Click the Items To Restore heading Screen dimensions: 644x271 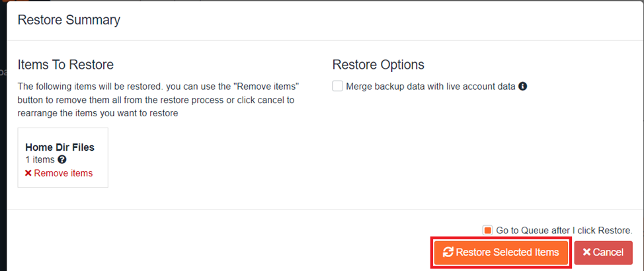pyautogui.click(x=65, y=65)
